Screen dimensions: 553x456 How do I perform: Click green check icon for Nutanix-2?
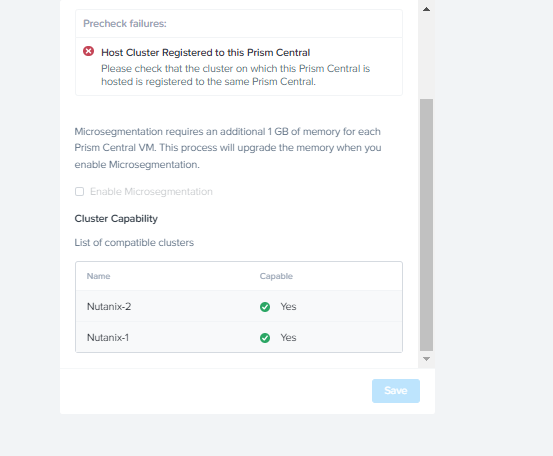(265, 307)
